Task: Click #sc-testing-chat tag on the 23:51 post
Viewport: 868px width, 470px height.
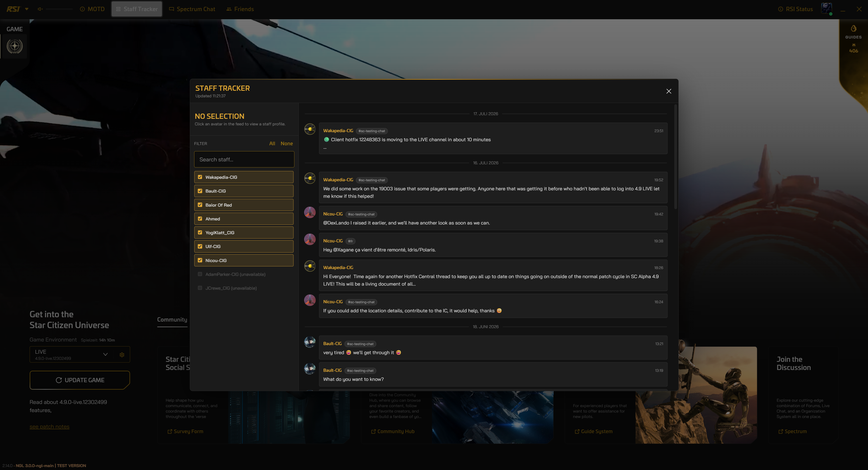Action: click(x=371, y=131)
